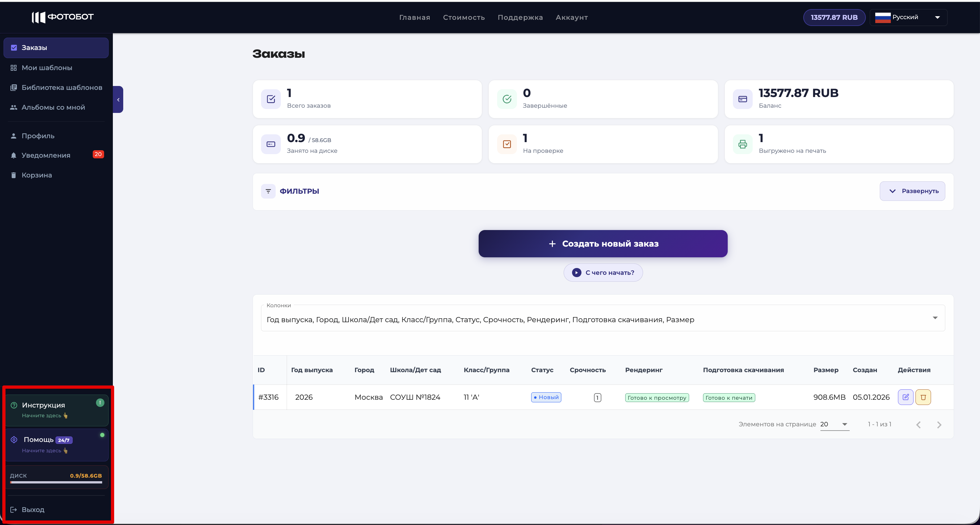The width and height of the screenshot is (980, 525).
Task: Sort by the Создан column header
Action: click(x=865, y=370)
